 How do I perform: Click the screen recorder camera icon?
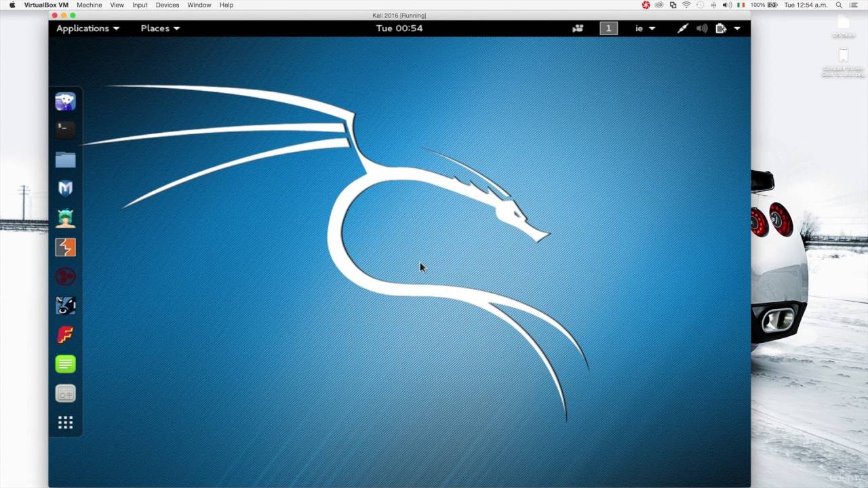tap(578, 28)
